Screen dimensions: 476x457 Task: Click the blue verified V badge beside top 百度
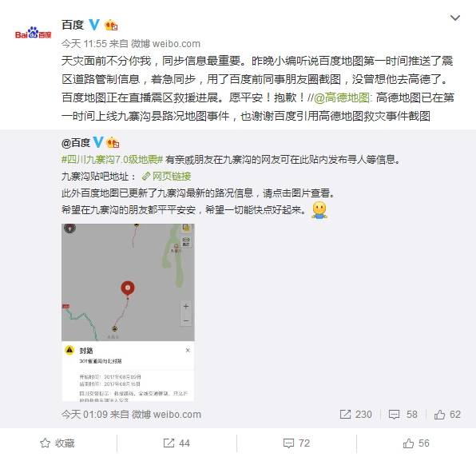point(93,25)
